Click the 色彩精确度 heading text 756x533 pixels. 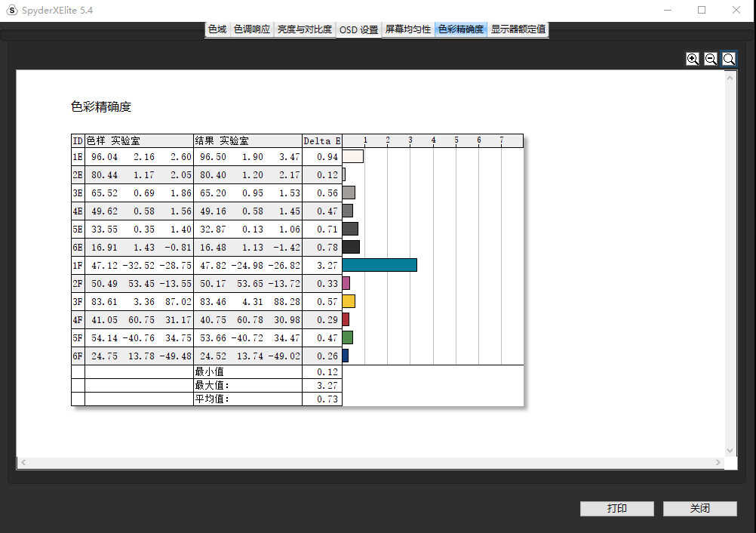pos(101,106)
